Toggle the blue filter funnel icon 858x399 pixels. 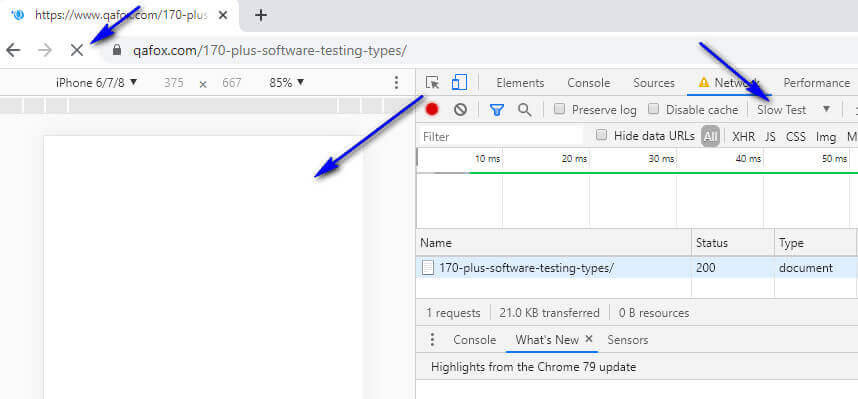496,110
